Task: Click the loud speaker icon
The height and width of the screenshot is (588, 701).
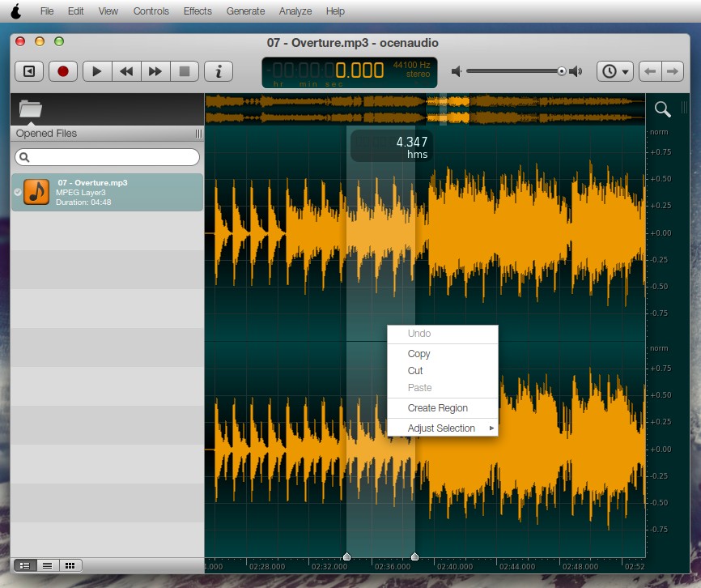Action: tap(576, 71)
